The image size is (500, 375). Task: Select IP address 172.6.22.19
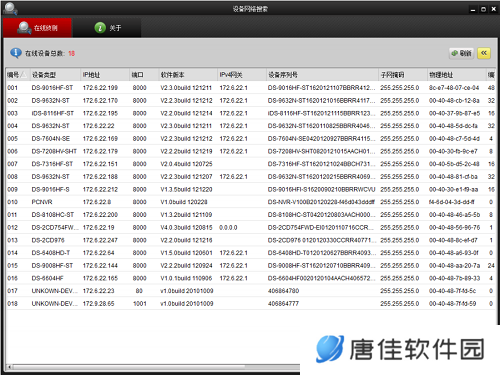click(98, 227)
